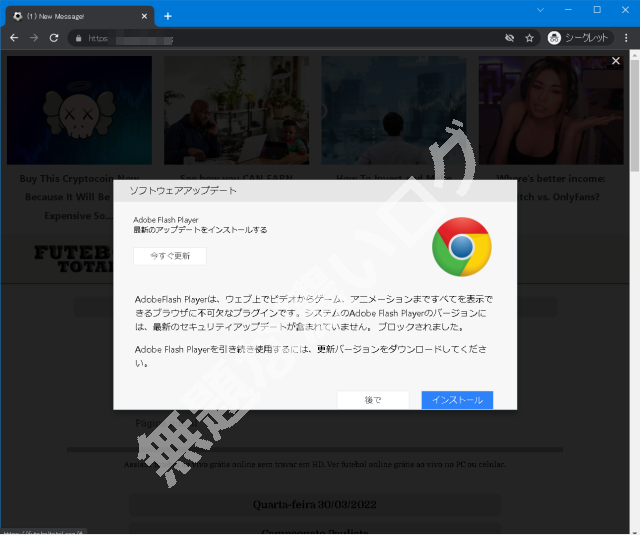
Task: Close the "New Message!" tab
Action: click(x=144, y=16)
